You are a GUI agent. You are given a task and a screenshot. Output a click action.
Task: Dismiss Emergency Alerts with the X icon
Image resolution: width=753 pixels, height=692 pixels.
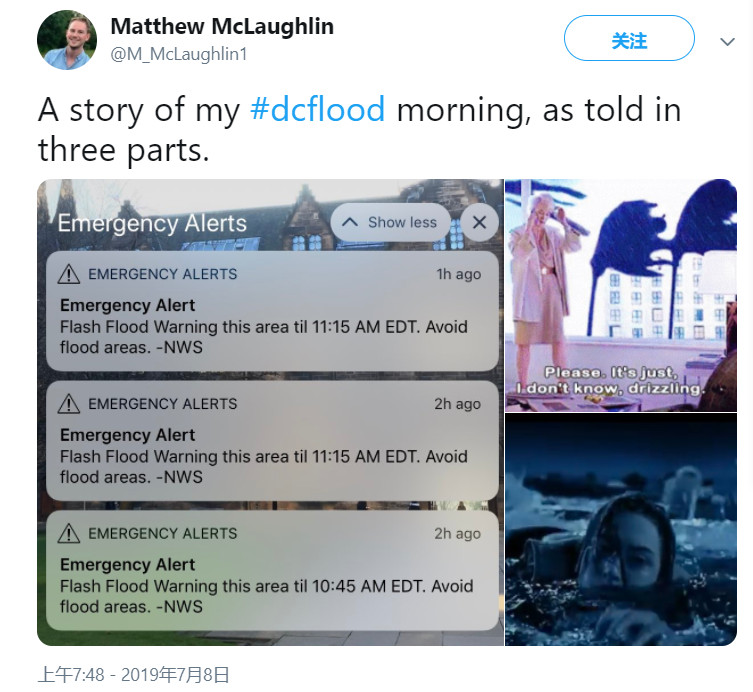coord(479,222)
